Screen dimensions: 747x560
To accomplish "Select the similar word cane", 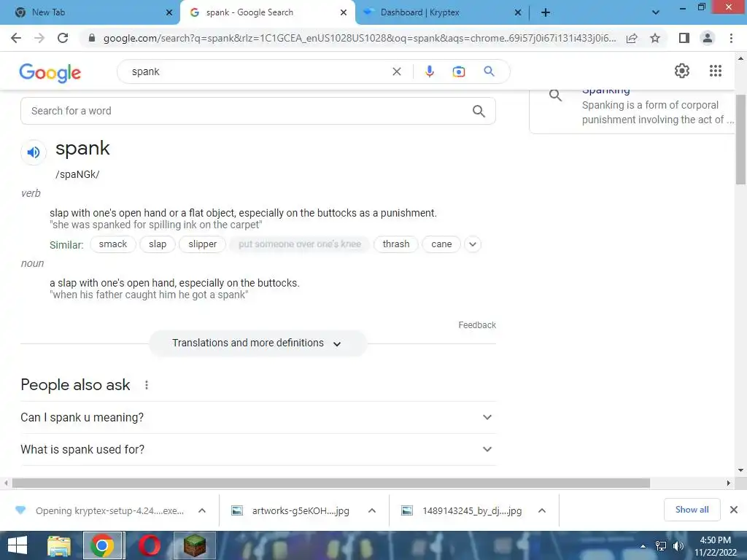I will (x=441, y=244).
